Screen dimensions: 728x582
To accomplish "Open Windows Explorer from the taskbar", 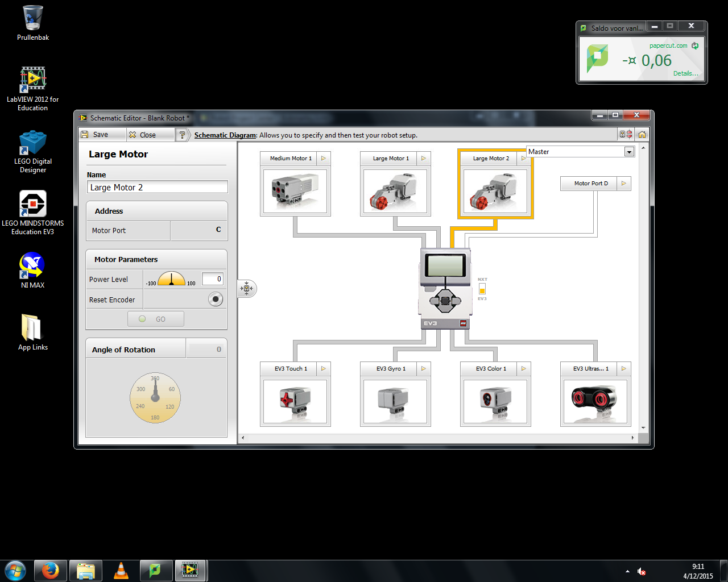I will click(x=86, y=571).
